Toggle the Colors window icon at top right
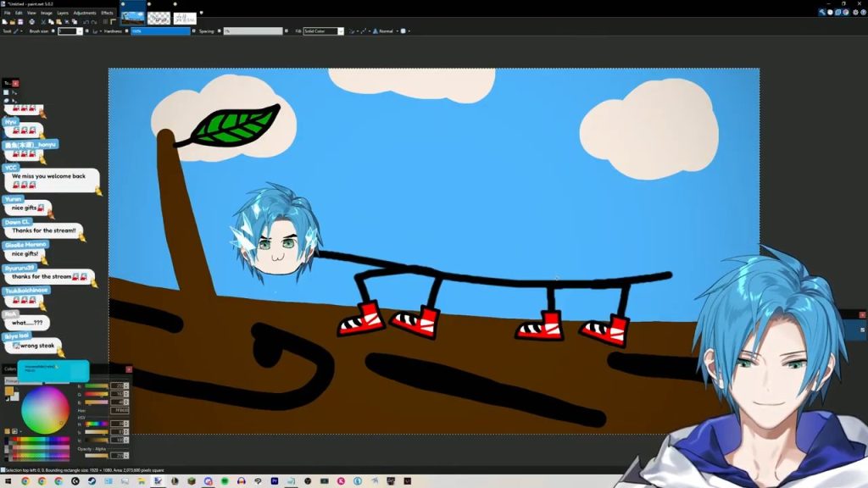 844,12
